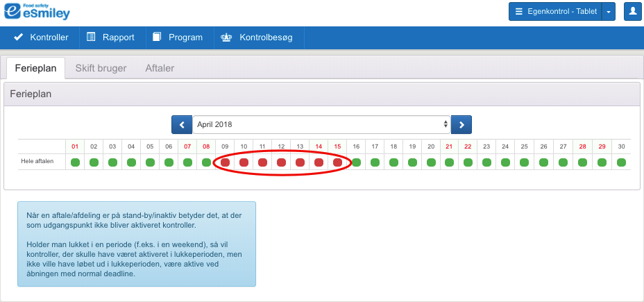
Task: Go to previous month with left arrow
Action: click(x=182, y=125)
